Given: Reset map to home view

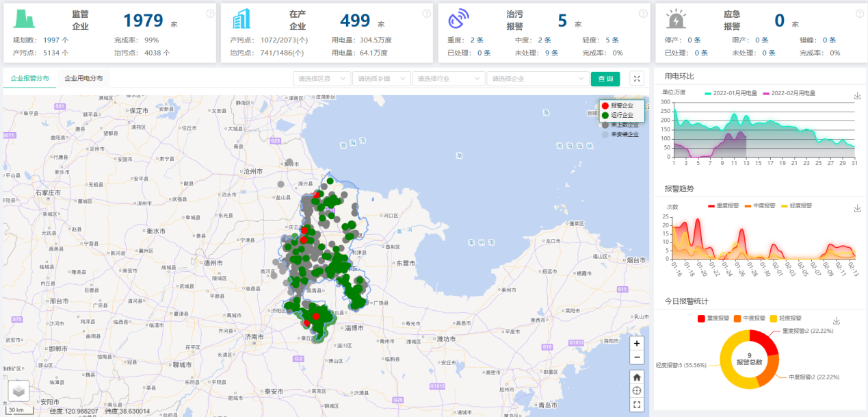Looking at the screenshot, I should [637, 377].
